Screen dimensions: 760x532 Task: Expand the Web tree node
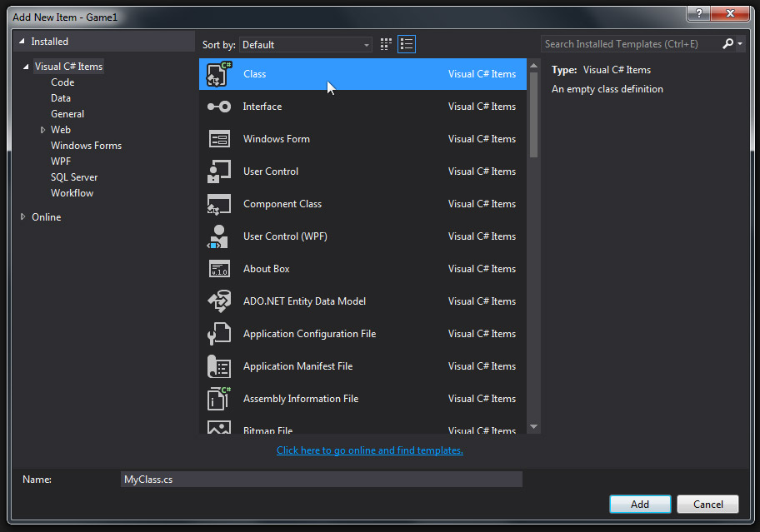pos(42,130)
